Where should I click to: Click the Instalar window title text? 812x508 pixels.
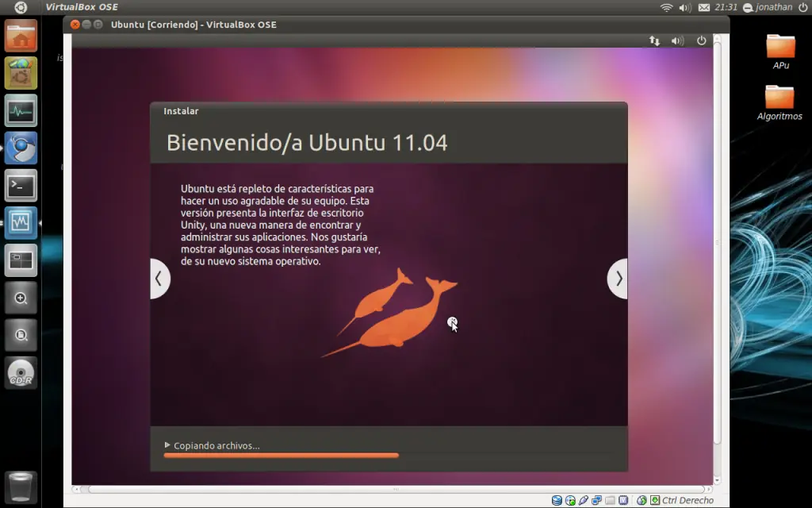181,111
